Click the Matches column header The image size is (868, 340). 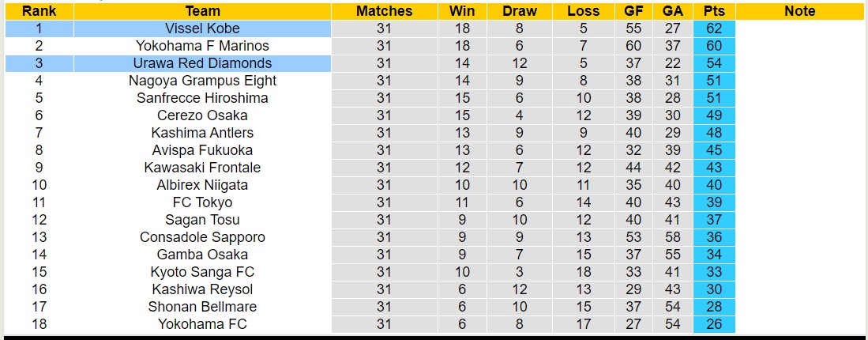[384, 11]
